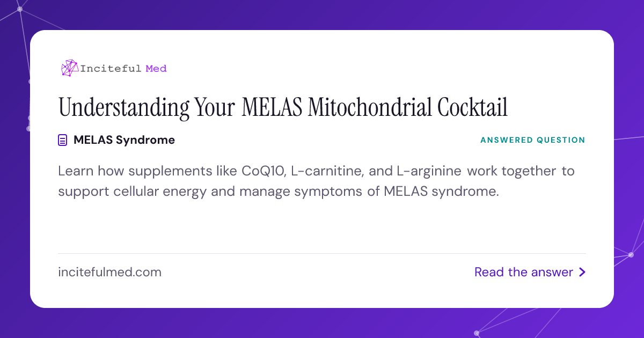The width and height of the screenshot is (644, 338).
Task: Select the MELAS Syndrome topic label
Action: point(124,140)
